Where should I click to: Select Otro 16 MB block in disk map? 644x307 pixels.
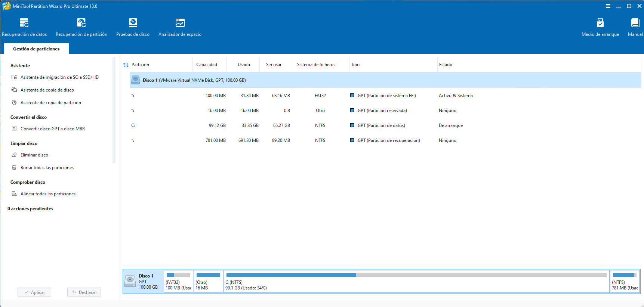coord(208,281)
